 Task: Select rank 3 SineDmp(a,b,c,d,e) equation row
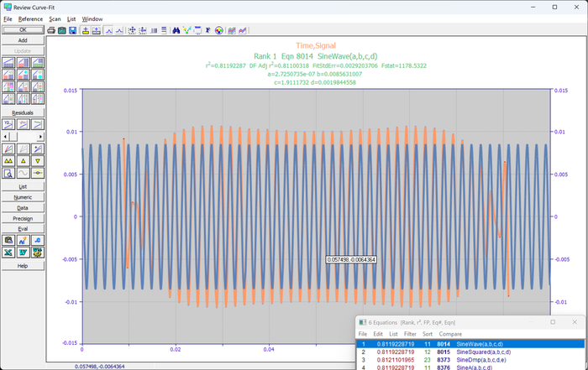[x=470, y=360]
